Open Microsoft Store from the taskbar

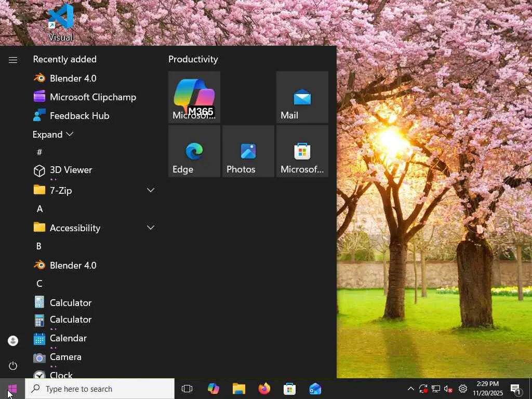point(289,389)
